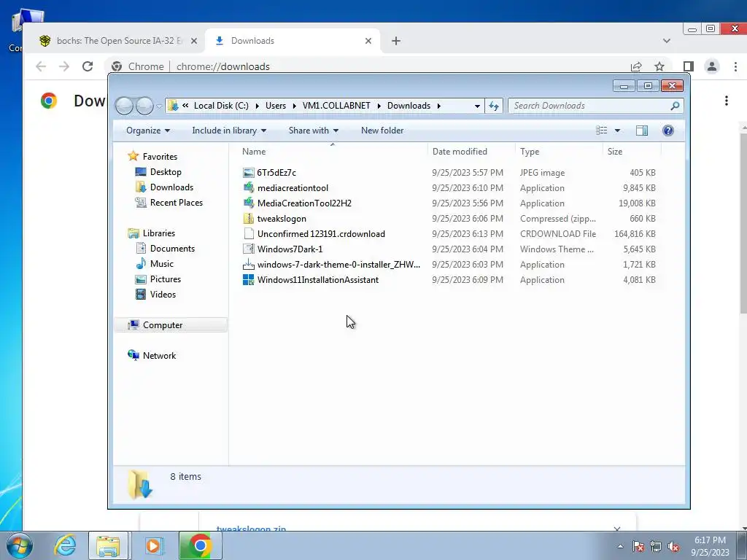This screenshot has height=560, width=747.
Task: Toggle Chrome side panel icon
Action: (688, 66)
